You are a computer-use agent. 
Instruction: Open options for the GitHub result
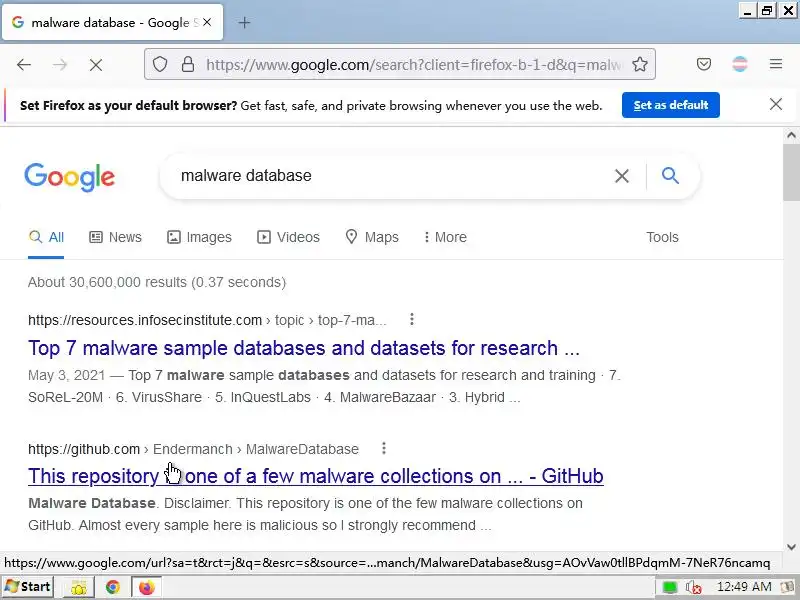click(x=384, y=448)
